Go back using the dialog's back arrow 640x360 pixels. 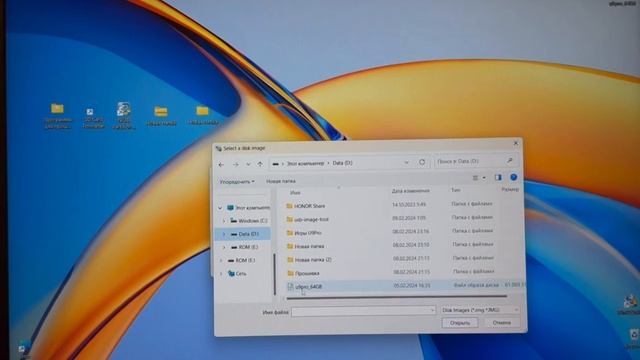[221, 165]
